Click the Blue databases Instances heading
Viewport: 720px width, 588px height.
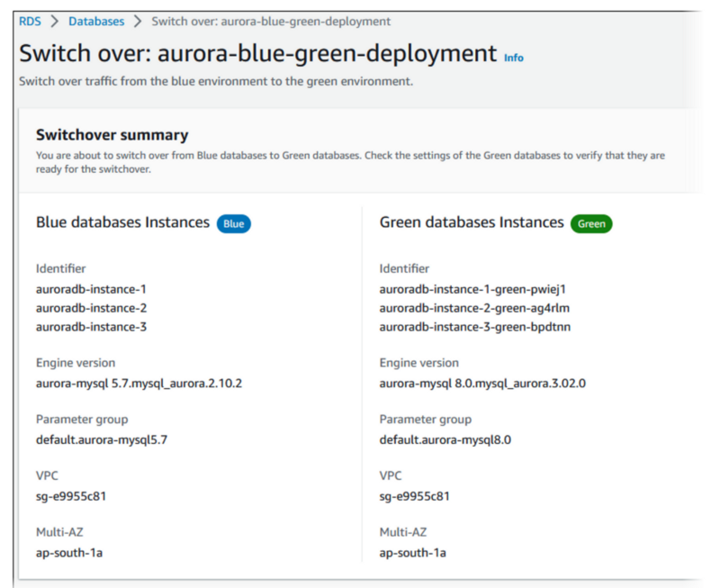point(122,222)
